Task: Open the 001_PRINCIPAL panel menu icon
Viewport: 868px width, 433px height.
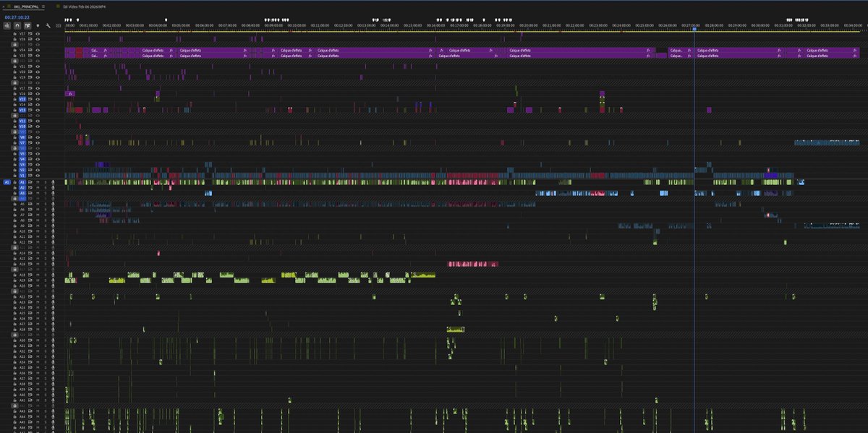Action: point(43,7)
